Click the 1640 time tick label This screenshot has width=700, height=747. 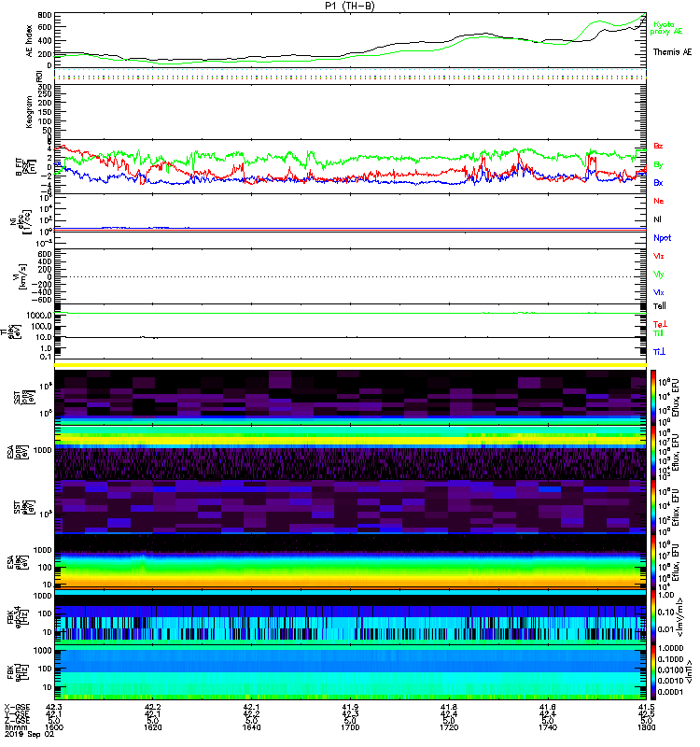point(251,727)
